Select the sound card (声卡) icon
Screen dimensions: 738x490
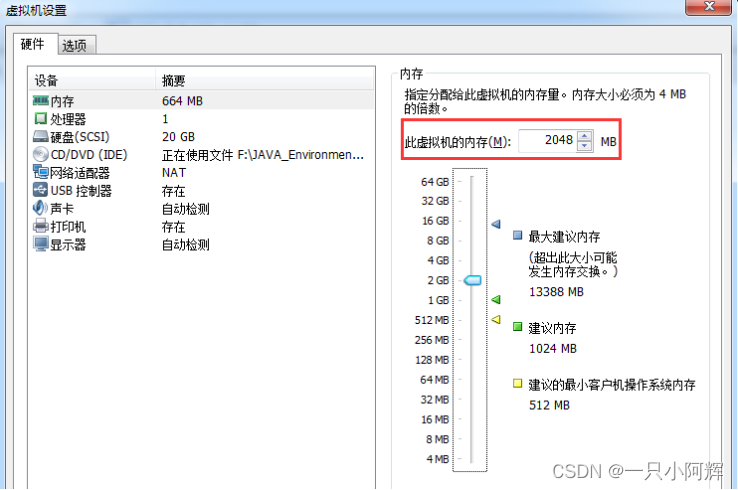(41, 208)
